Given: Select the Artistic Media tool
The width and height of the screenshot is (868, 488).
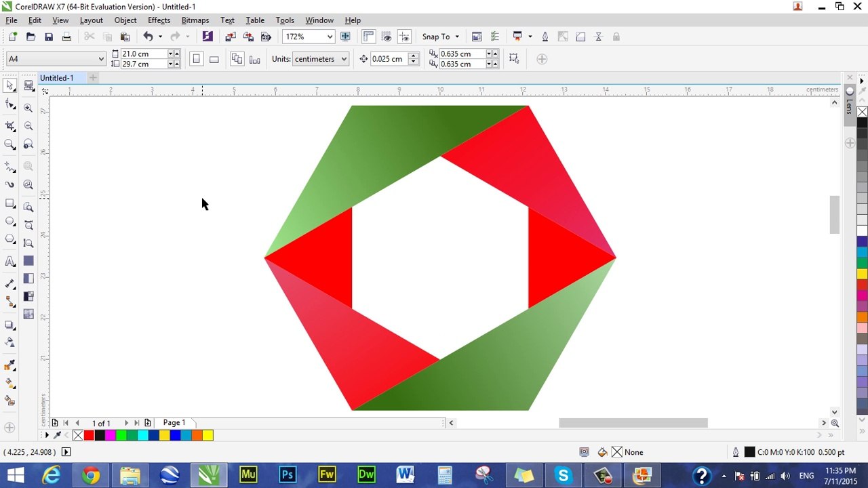Looking at the screenshot, I should click(9, 184).
